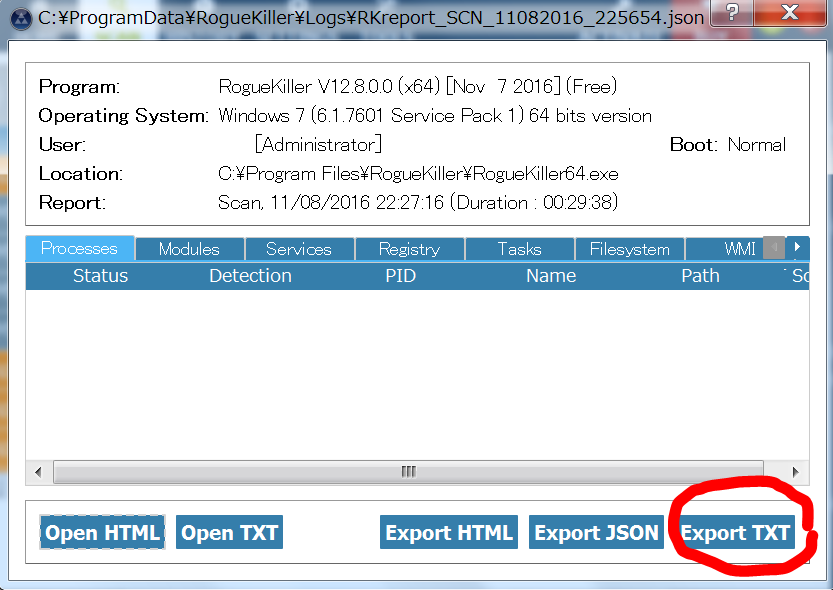Sort by the Detection column header
Screen dimensions: 833x590
pyautogui.click(x=250, y=276)
